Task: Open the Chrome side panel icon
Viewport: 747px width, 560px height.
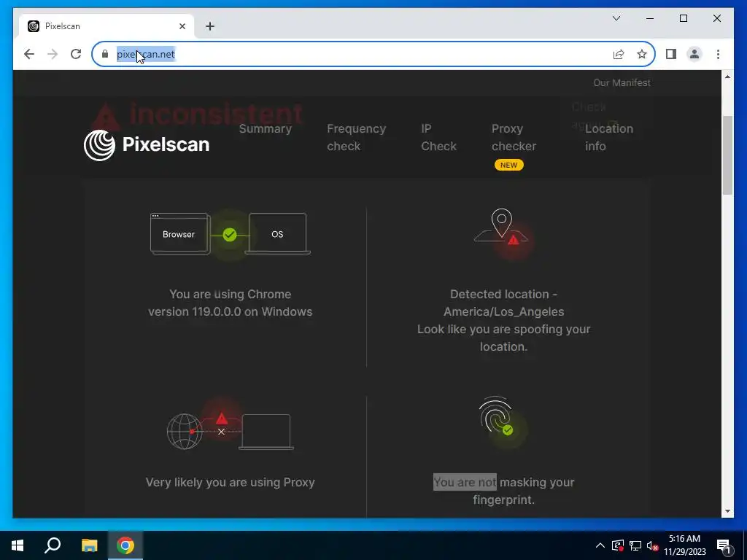Action: point(671,54)
